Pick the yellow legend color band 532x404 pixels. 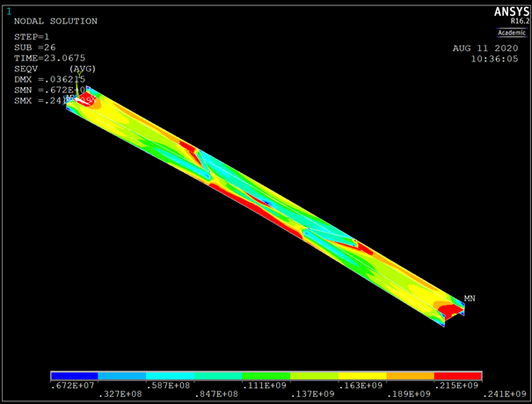coord(362,376)
